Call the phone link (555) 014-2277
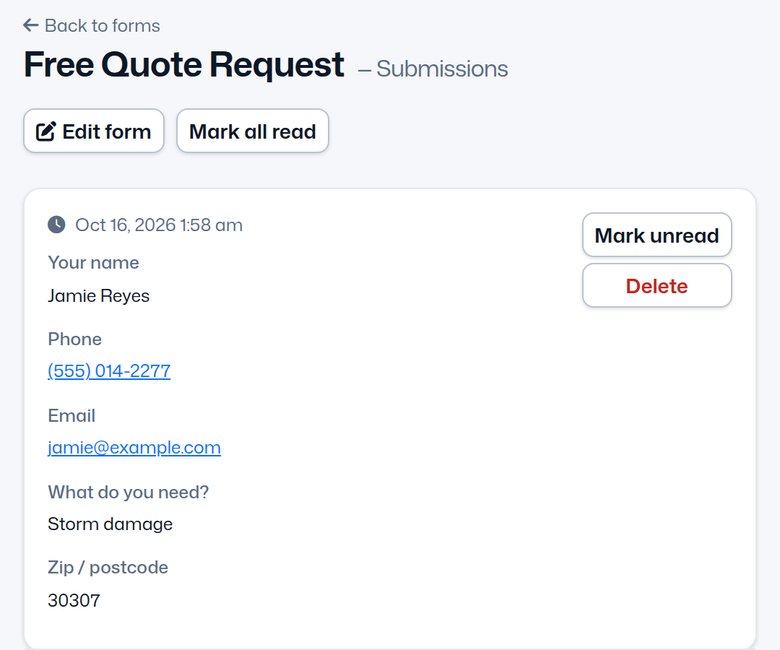Screen dimensions: 780x650 (109, 371)
